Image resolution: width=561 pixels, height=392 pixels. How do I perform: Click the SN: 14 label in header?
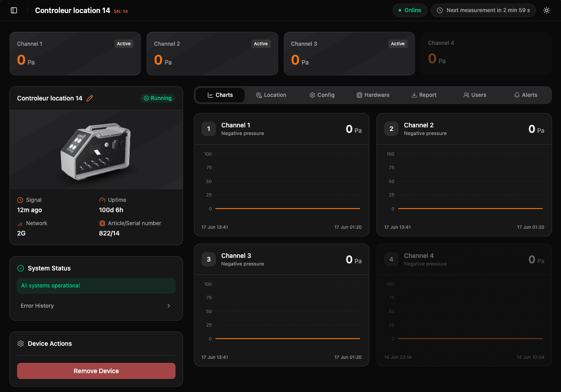(x=121, y=11)
